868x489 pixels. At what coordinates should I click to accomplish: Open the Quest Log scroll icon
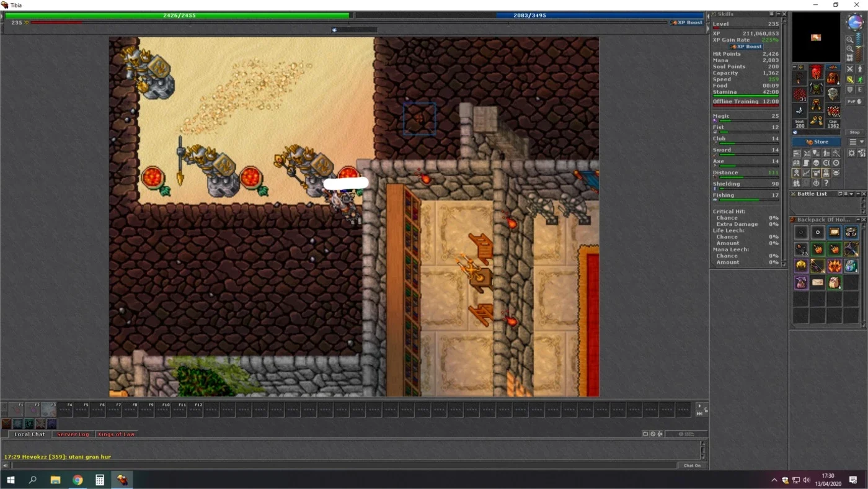806,163
